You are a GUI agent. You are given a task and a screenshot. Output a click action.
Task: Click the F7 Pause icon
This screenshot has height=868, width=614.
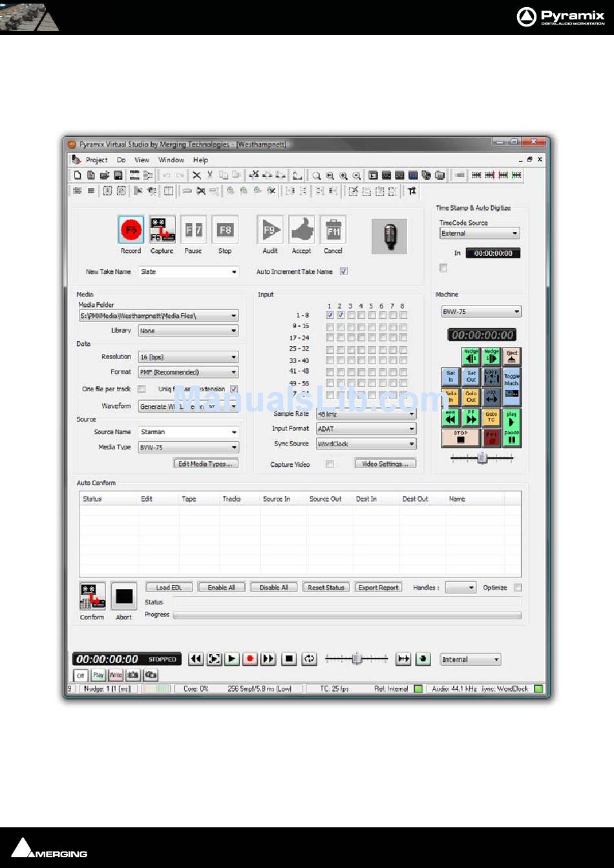193,230
